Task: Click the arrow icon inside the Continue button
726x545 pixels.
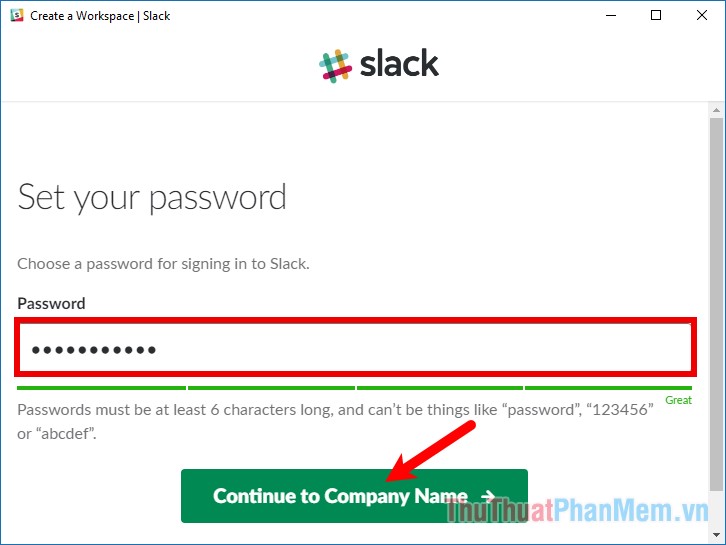Action: (488, 496)
